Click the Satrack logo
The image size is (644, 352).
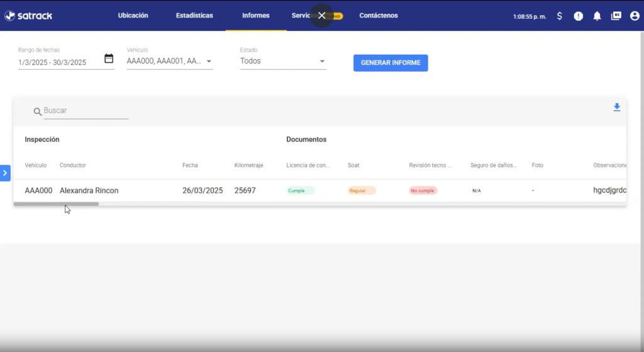[x=28, y=16]
